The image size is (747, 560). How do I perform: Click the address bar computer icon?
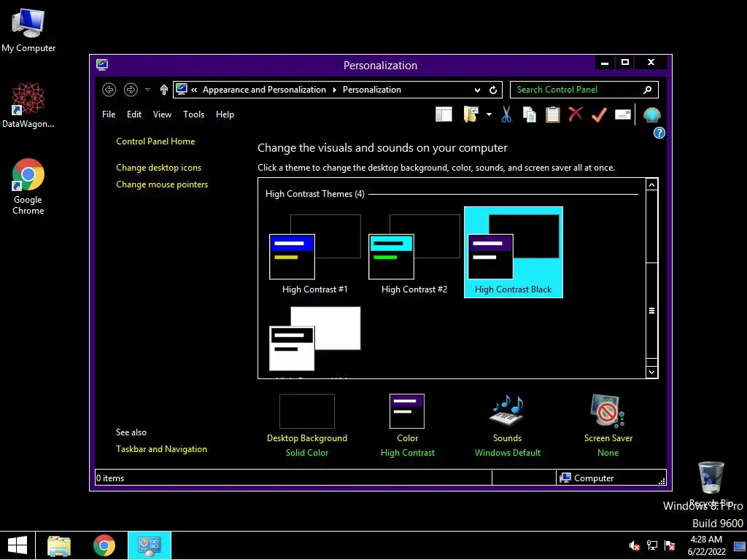point(182,89)
